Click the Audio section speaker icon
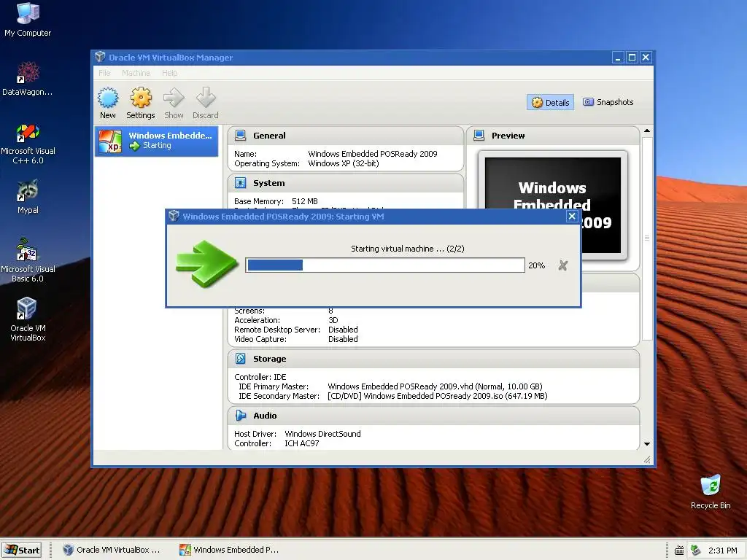This screenshot has width=747, height=560. click(241, 415)
